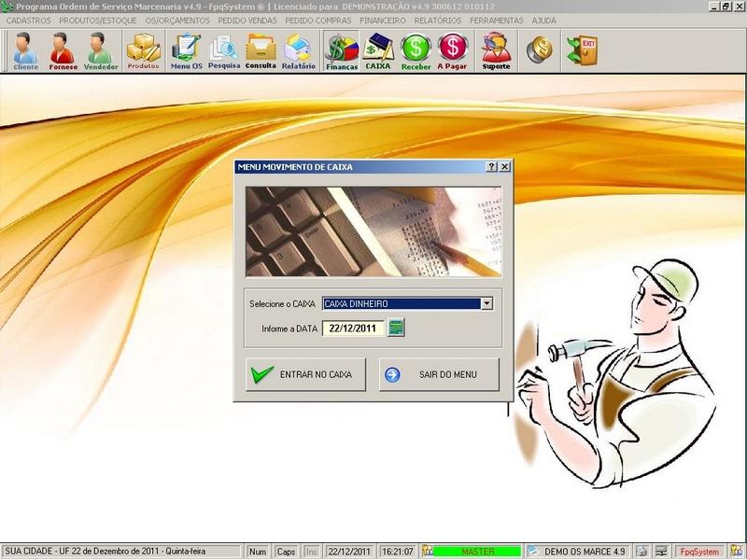Open the PRODUTOS/ESTOQUE menu
The image size is (747, 560).
[x=98, y=21]
